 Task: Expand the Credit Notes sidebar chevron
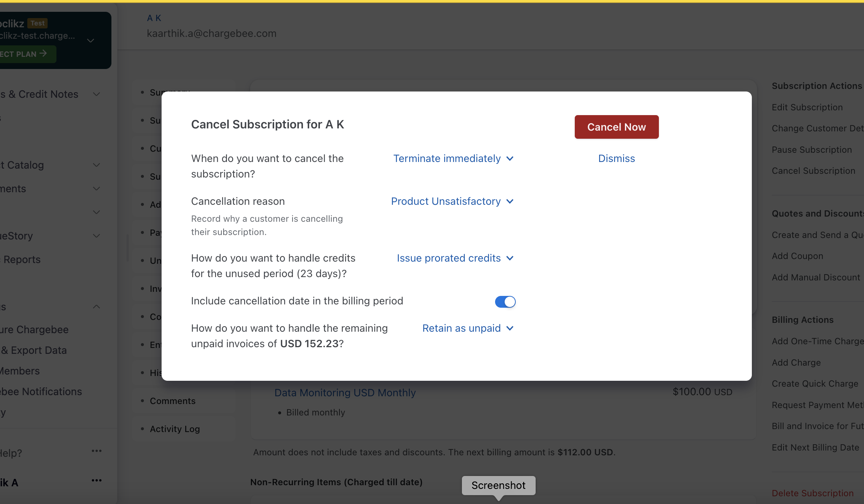(x=96, y=94)
